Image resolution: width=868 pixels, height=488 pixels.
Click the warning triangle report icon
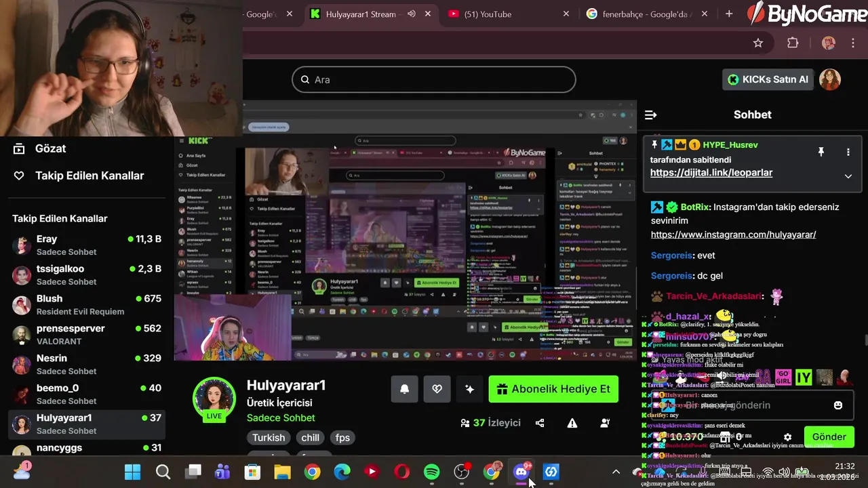572,423
